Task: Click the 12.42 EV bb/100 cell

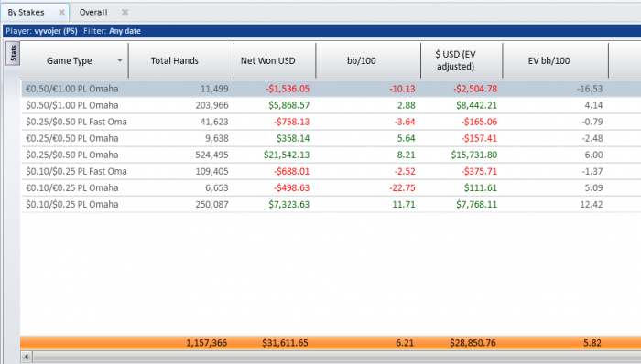Action: [x=592, y=204]
